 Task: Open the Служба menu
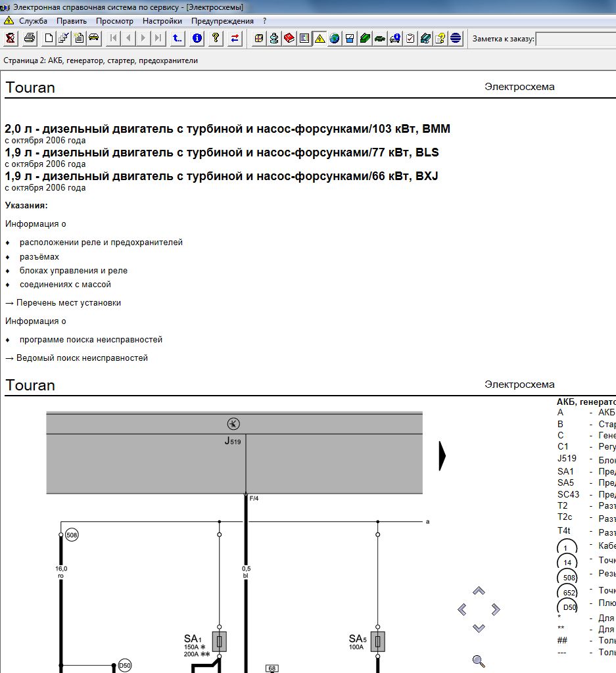tap(33, 21)
